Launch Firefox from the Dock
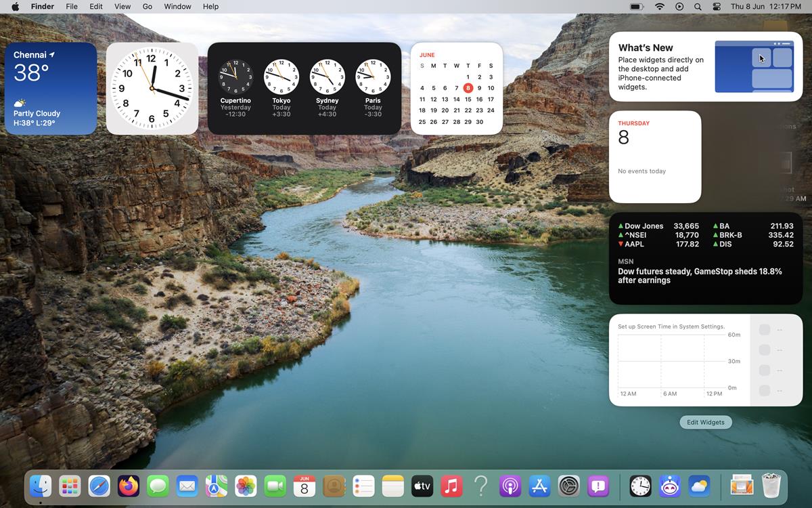812x508 pixels. click(128, 486)
